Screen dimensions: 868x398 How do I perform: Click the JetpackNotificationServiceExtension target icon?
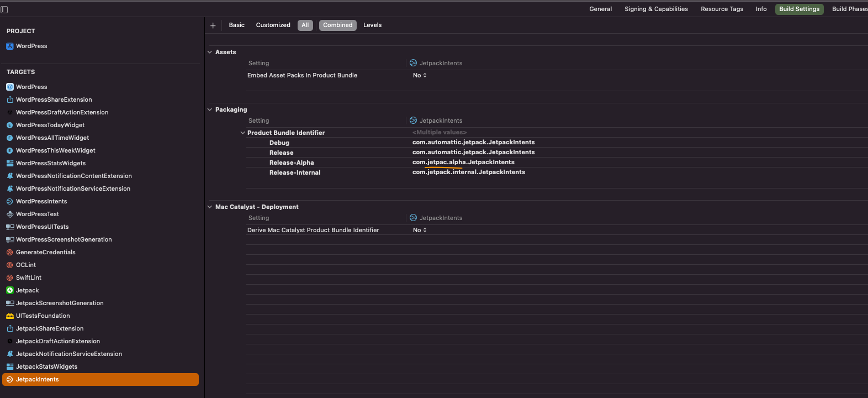pyautogui.click(x=10, y=354)
